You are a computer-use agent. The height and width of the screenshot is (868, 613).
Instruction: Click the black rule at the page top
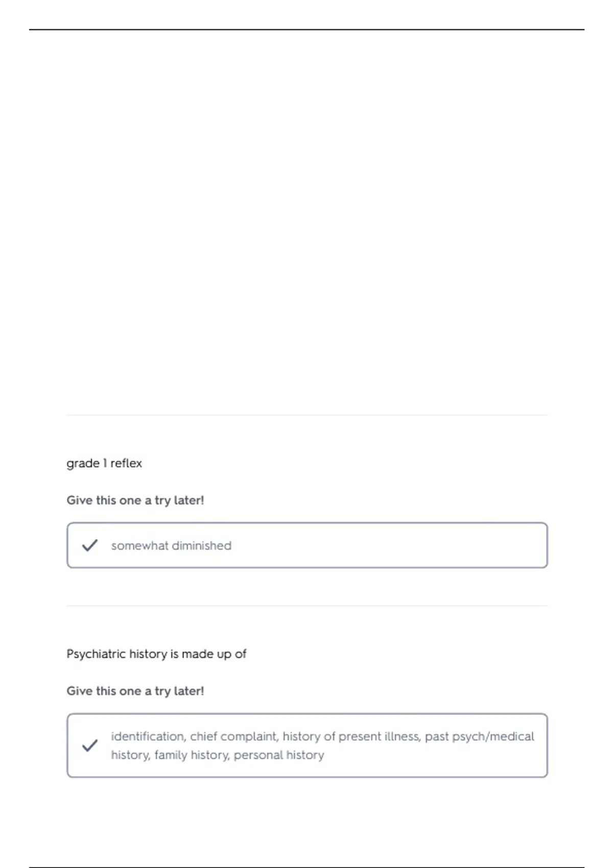[x=306, y=30]
